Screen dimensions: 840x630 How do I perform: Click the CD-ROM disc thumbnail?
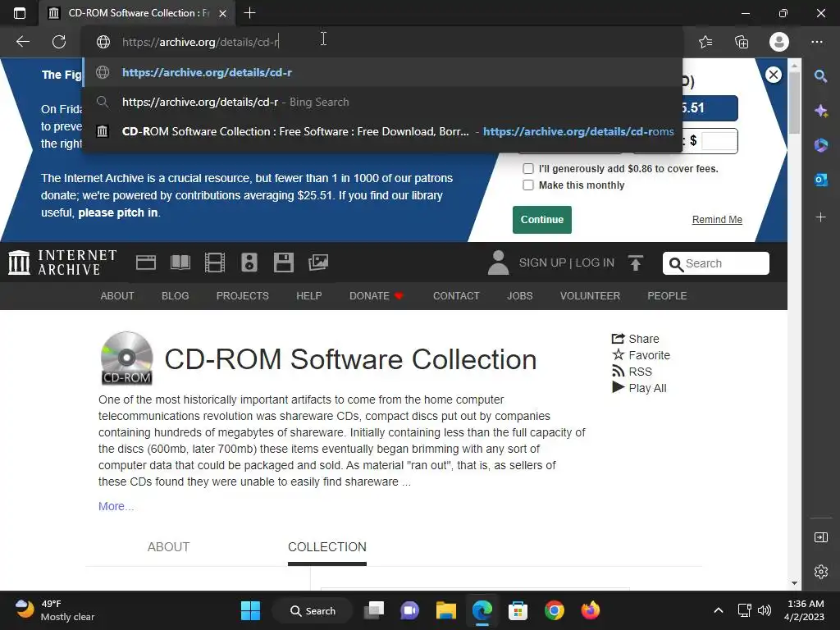(x=127, y=358)
